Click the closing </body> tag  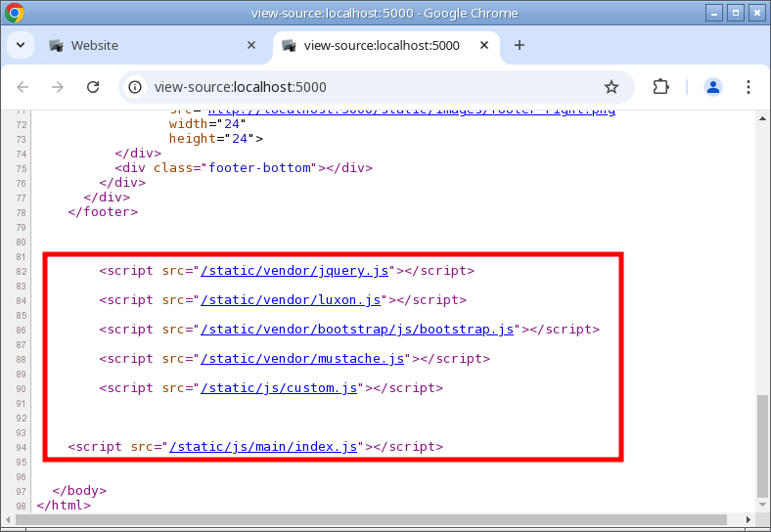tap(79, 491)
